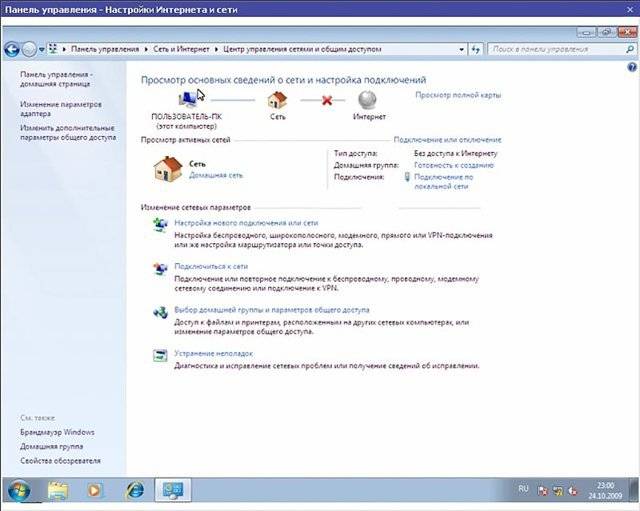Click the red X broken connection mark
Image resolution: width=640 pixels, height=511 pixels.
pos(324,101)
